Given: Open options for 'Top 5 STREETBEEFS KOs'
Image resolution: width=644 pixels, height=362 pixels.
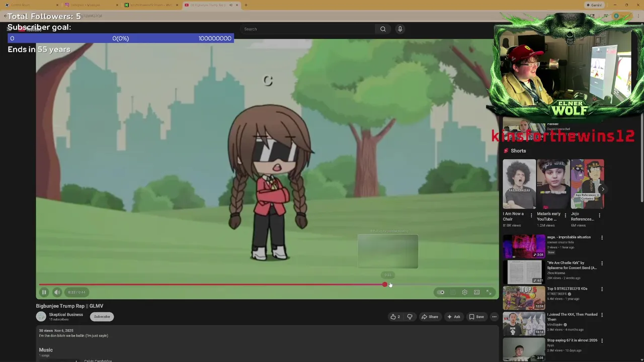Looking at the screenshot, I should (x=602, y=289).
